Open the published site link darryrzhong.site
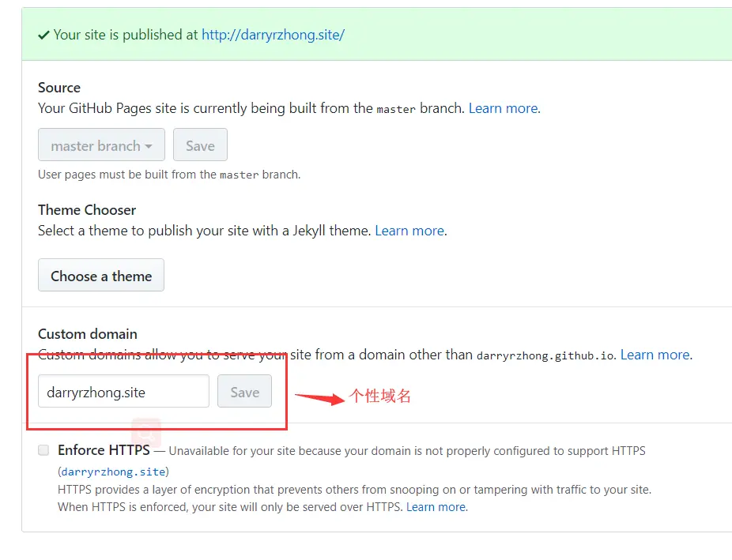 pyautogui.click(x=273, y=35)
